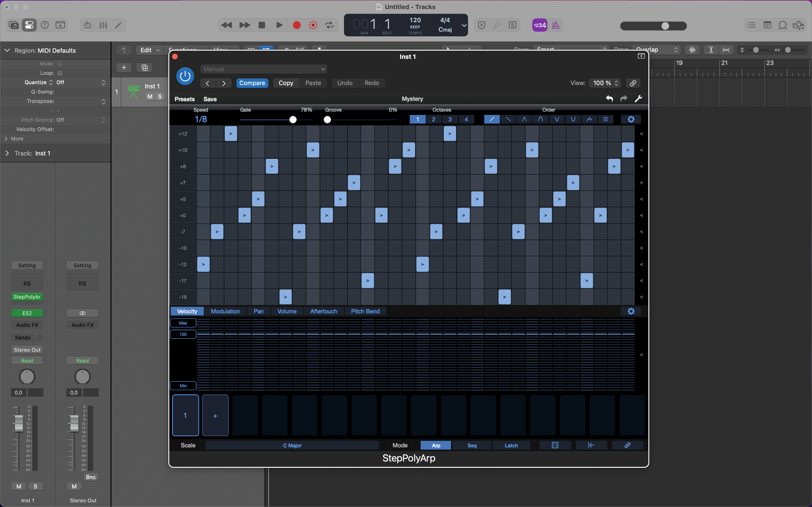This screenshot has height=507, width=812.
Task: Click the plugin link chain icon
Action: [633, 83]
